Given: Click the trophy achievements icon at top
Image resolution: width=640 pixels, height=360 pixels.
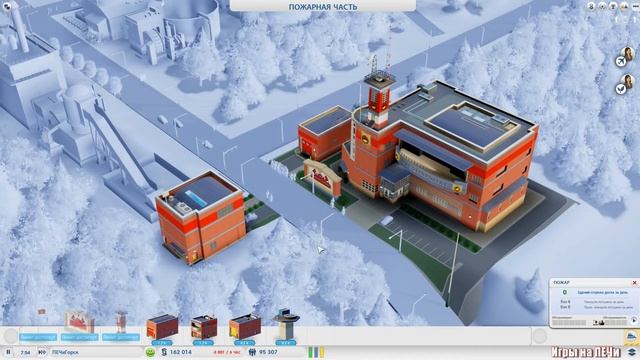Looking at the screenshot, I should (x=613, y=7).
